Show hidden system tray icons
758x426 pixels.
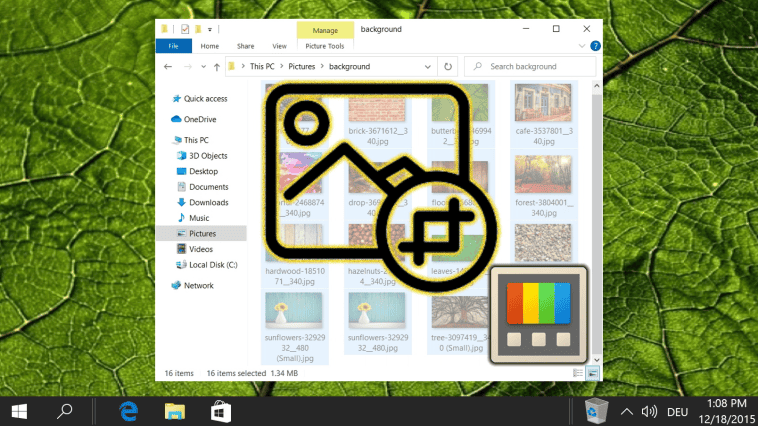pos(627,412)
